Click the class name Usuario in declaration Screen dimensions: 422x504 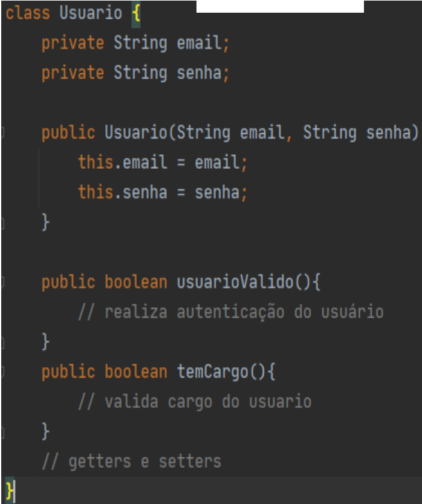point(91,14)
